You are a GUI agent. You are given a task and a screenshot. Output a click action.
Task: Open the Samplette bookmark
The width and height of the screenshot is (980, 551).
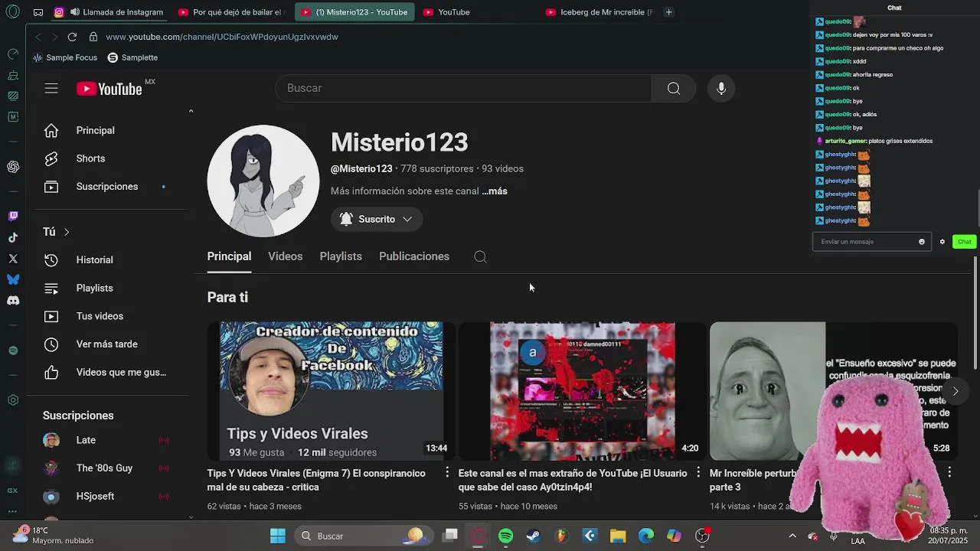coord(132,57)
